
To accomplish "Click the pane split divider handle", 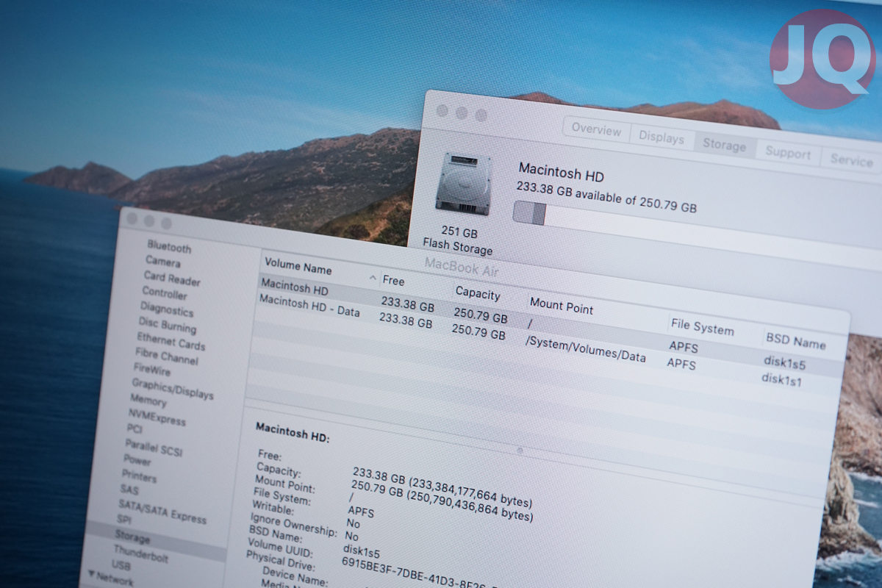I will click(x=520, y=450).
